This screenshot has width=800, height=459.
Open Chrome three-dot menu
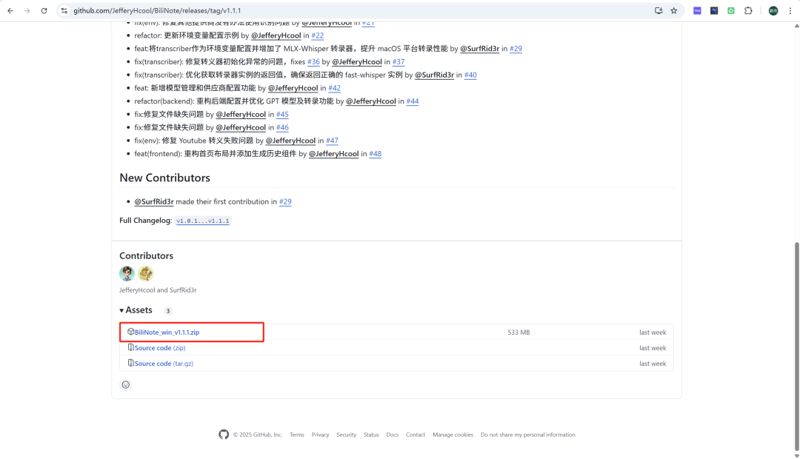(790, 11)
